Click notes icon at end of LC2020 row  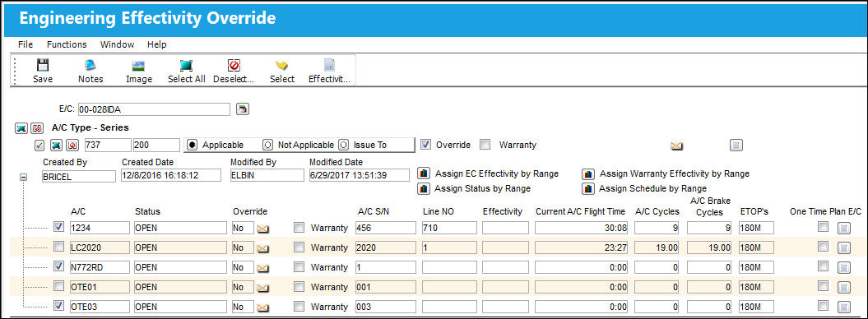pos(843,247)
